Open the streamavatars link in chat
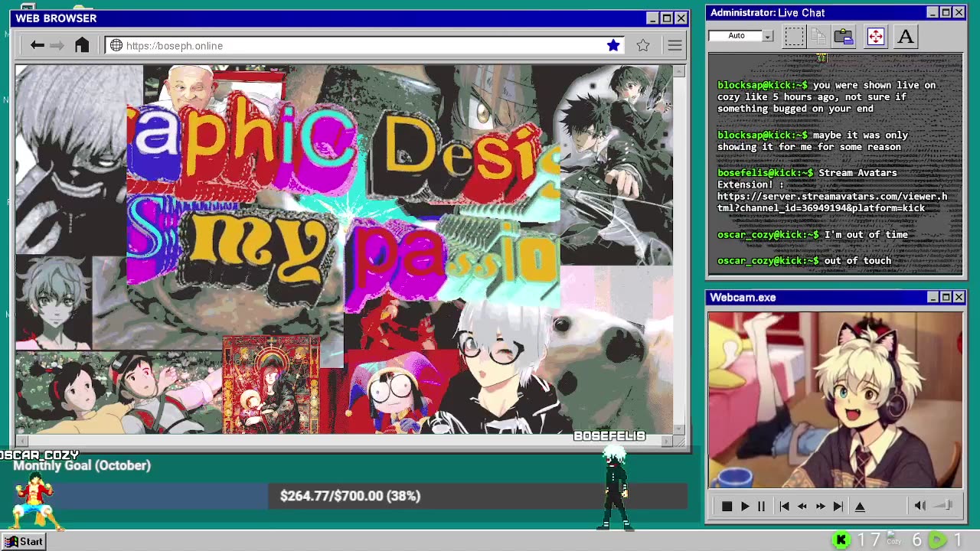This screenshot has height=551, width=980. coord(831,202)
